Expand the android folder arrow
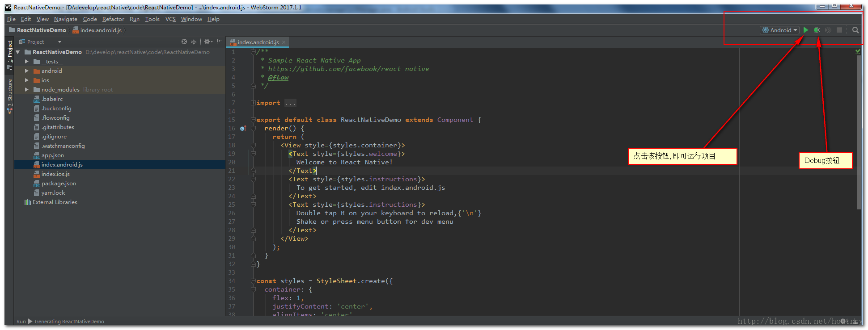868x330 pixels. (27, 71)
